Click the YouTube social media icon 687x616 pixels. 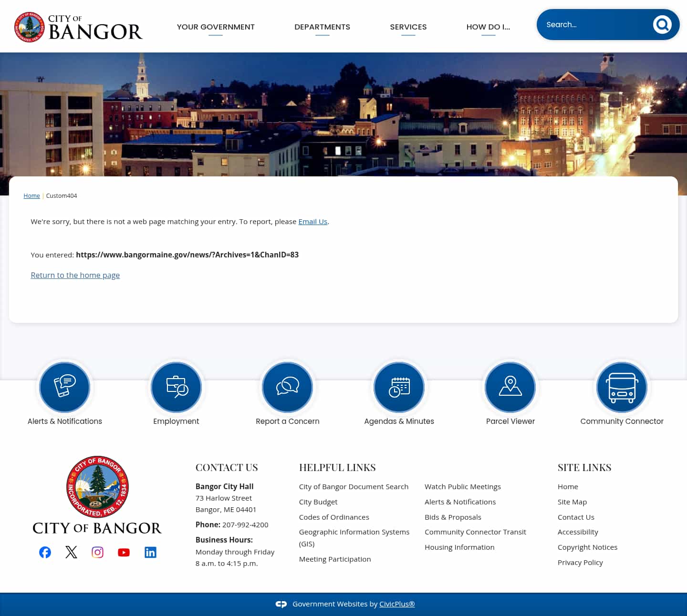[124, 552]
